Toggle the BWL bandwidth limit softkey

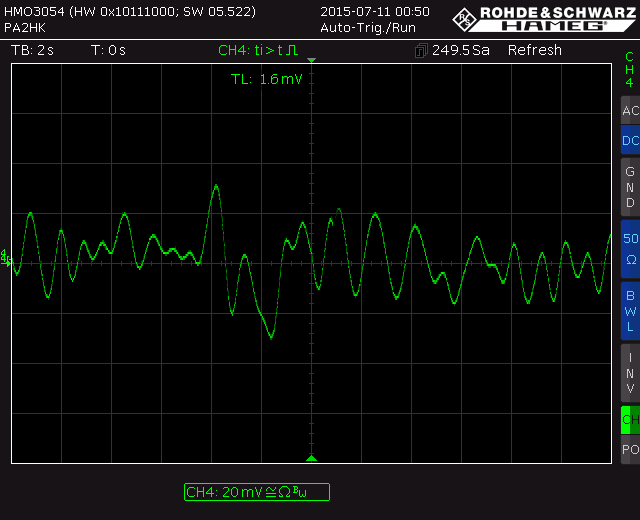[x=630, y=310]
